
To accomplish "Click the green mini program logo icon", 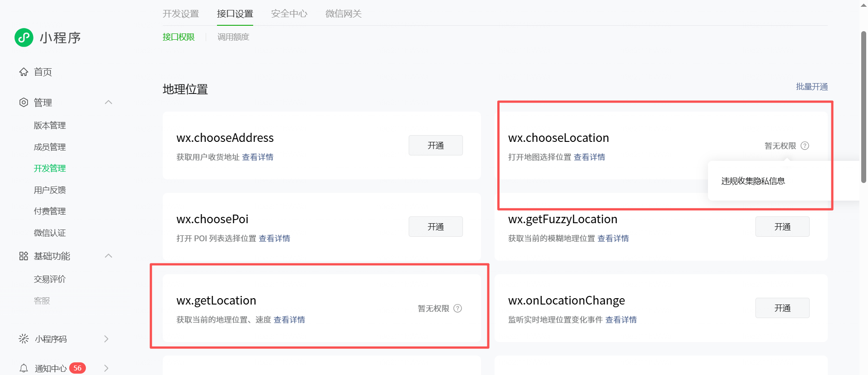I will (x=24, y=37).
